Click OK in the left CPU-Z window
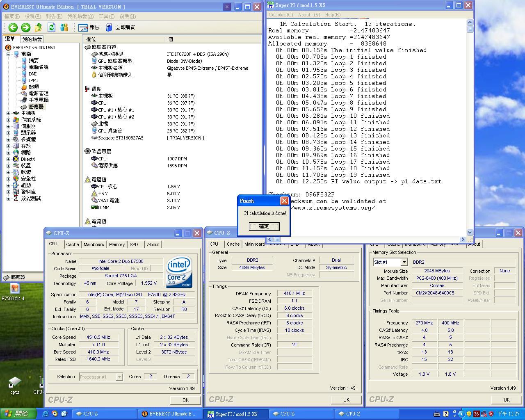The image size is (525, 420). 185,400
